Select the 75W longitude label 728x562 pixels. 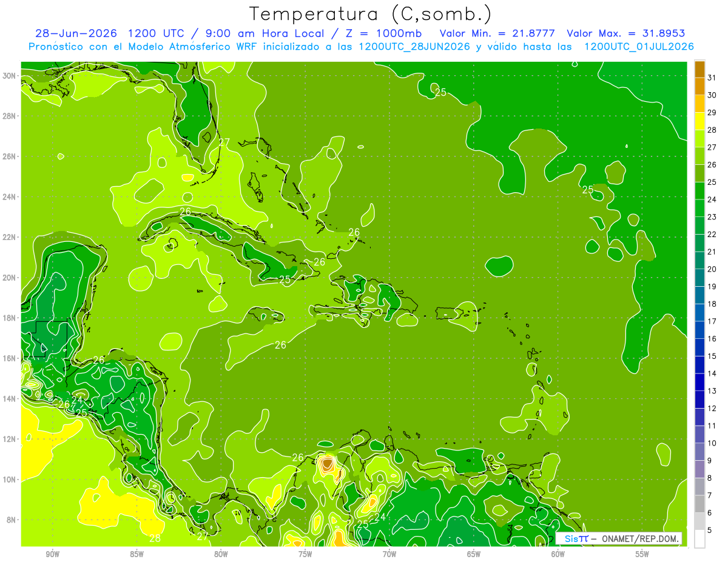(x=305, y=554)
